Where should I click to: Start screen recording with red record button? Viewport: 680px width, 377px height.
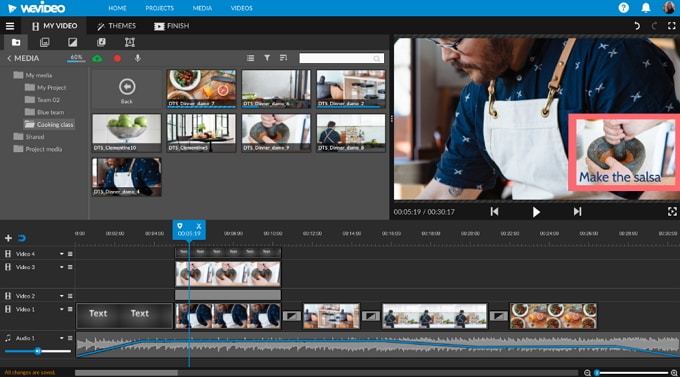[x=117, y=58]
